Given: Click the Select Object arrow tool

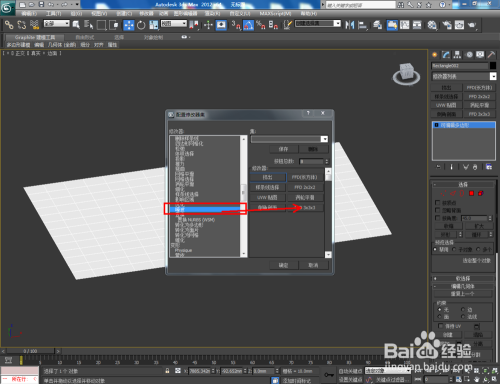Looking at the screenshot, I should point(76,25).
